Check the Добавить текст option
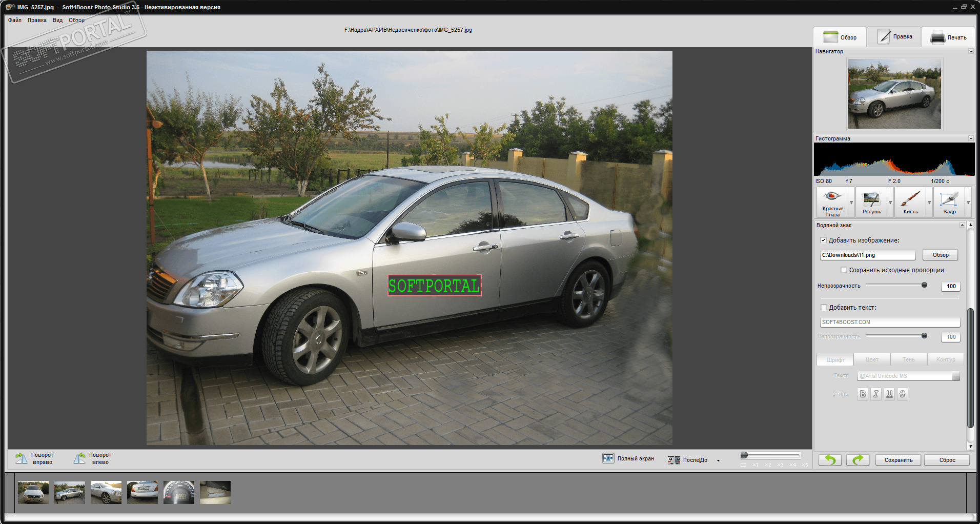This screenshot has height=524, width=980. (x=824, y=307)
